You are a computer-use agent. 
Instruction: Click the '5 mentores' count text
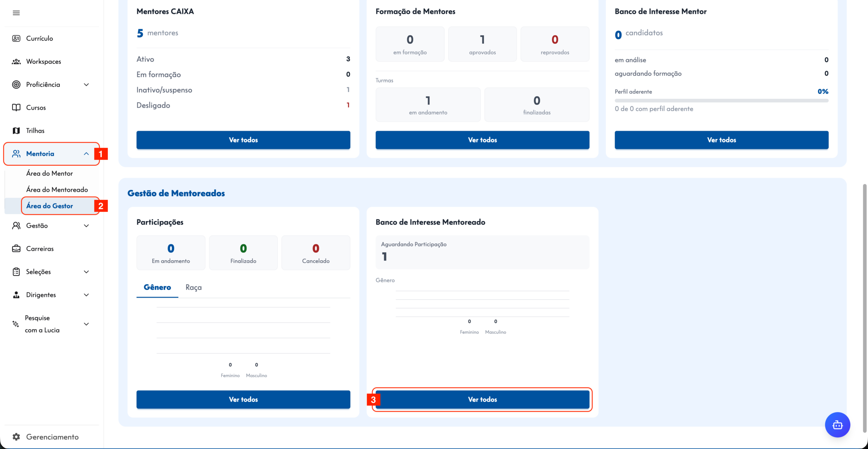[x=157, y=33]
